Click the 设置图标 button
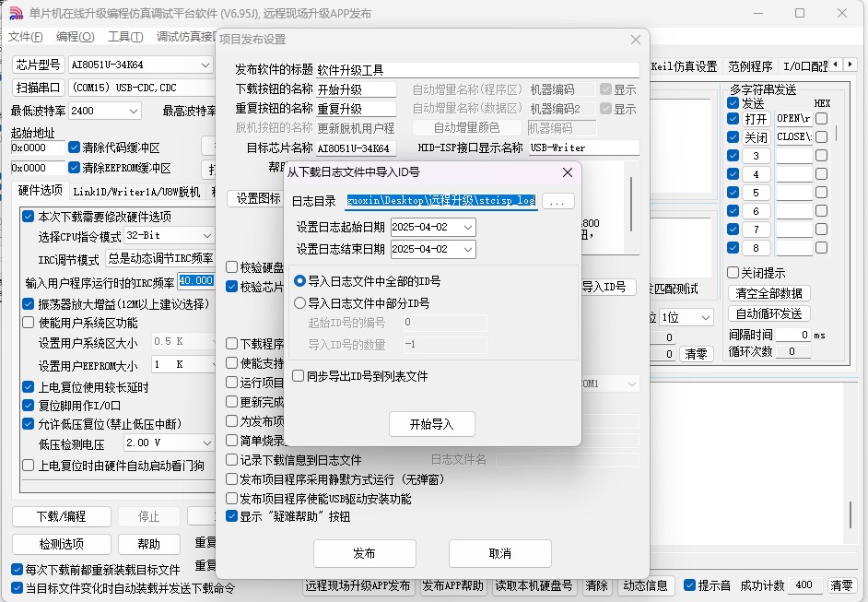The image size is (868, 602). 254,199
